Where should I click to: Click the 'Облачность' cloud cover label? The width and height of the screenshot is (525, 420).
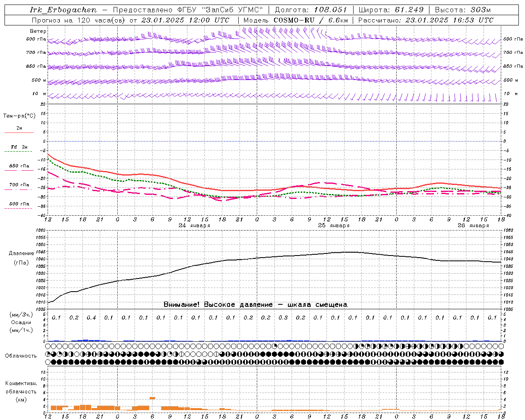click(x=21, y=356)
